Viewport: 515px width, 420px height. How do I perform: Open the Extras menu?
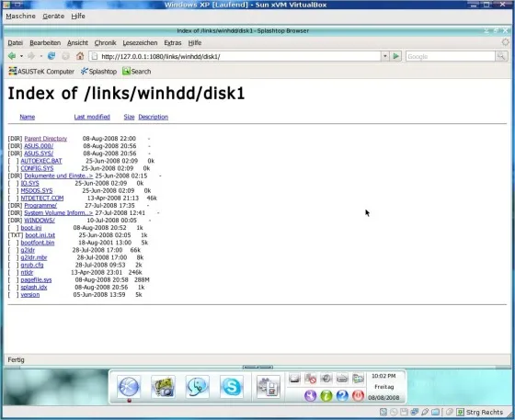[173, 42]
